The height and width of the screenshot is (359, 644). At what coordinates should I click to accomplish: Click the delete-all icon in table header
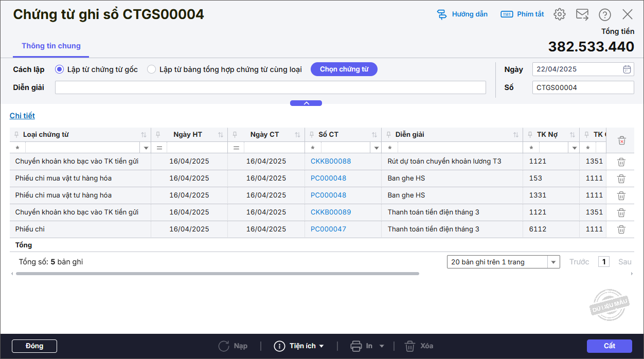pos(621,140)
